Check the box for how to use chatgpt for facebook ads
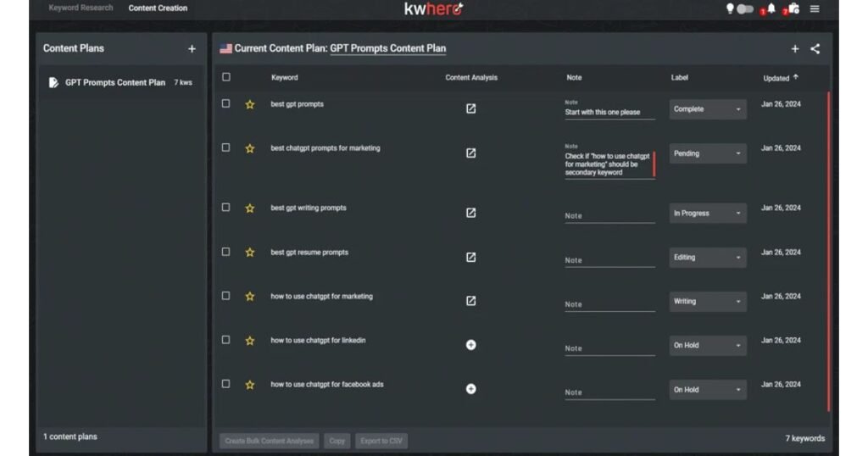Viewport: 868px width, 456px height. pyautogui.click(x=225, y=384)
